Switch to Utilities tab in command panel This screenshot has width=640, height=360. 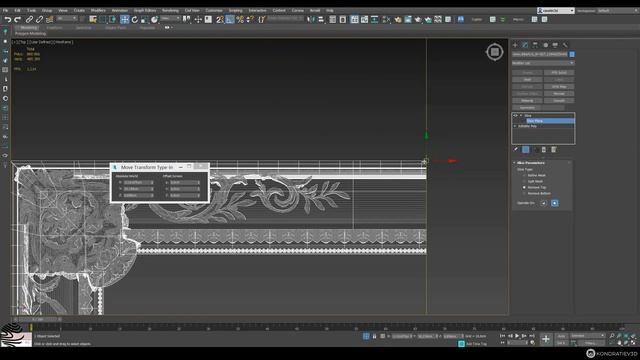(x=565, y=45)
